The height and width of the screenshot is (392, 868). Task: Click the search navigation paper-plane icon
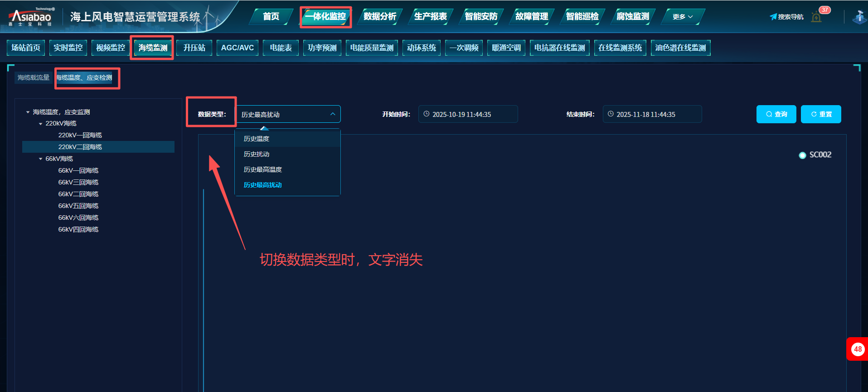[773, 17]
